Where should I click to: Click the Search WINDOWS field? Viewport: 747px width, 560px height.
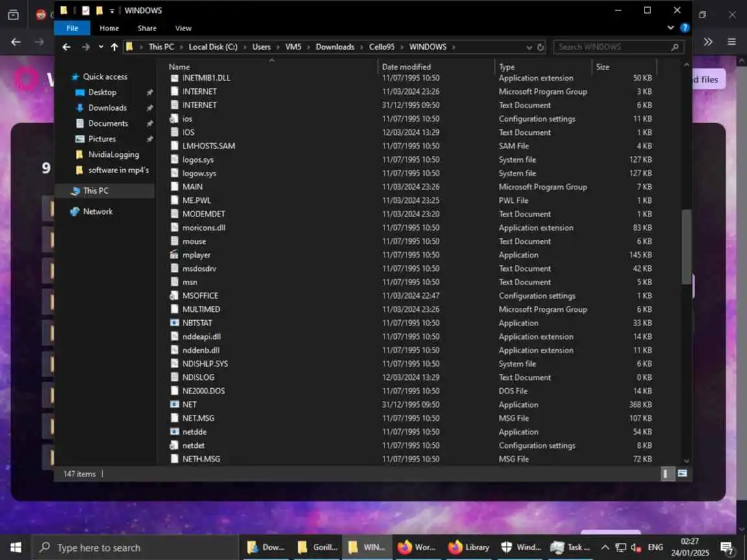tap(619, 47)
